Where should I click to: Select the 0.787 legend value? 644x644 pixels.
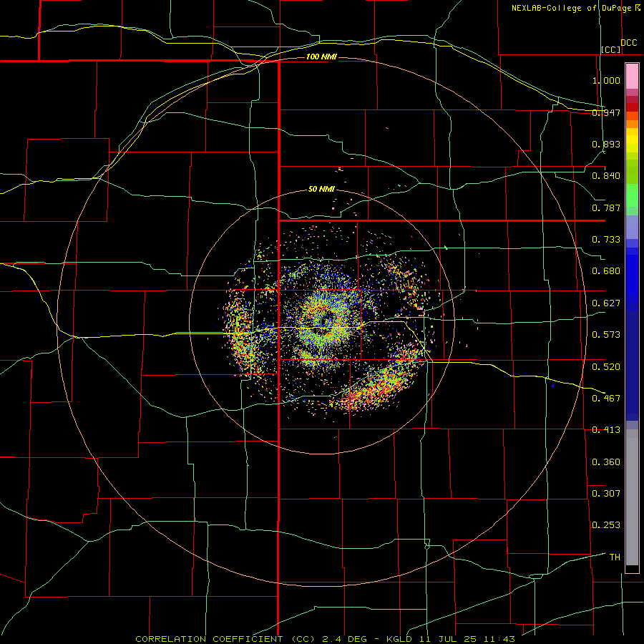[606, 208]
